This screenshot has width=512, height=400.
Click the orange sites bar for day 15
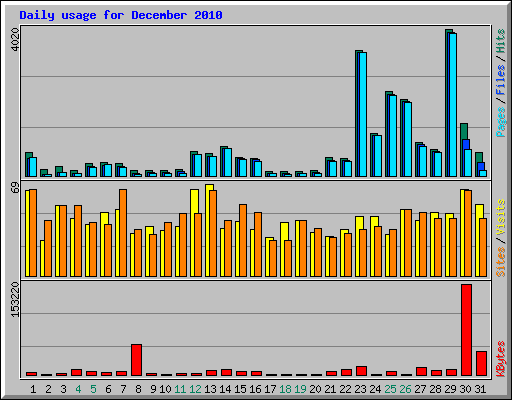(x=243, y=240)
